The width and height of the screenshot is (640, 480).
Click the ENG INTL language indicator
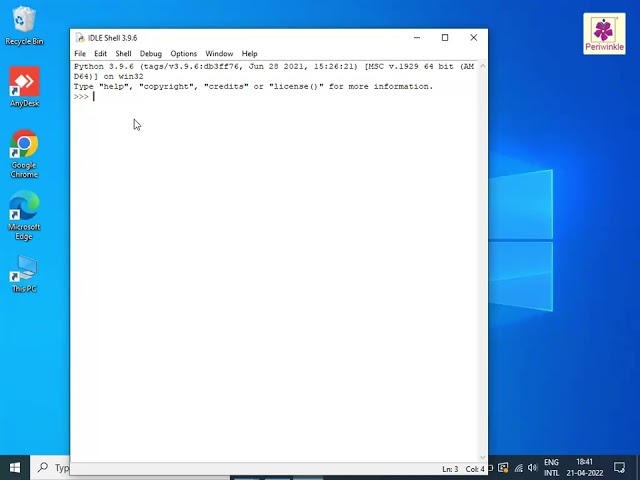(x=551, y=468)
